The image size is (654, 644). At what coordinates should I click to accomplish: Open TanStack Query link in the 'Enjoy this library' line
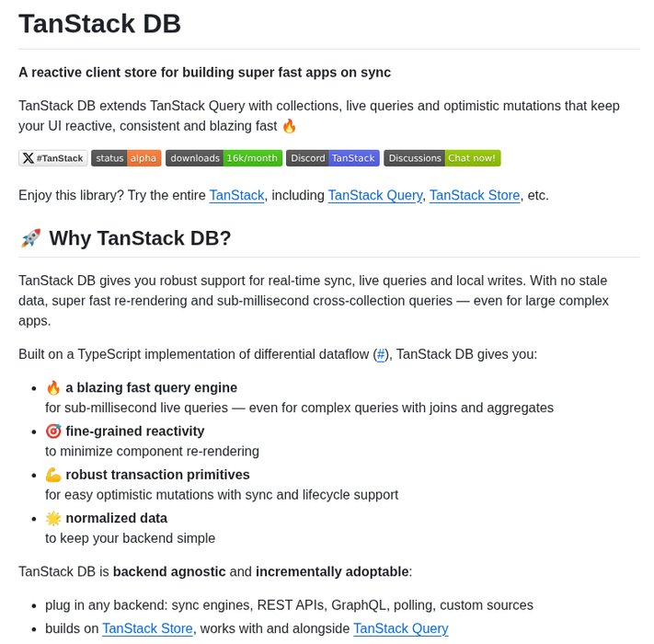[x=374, y=195]
